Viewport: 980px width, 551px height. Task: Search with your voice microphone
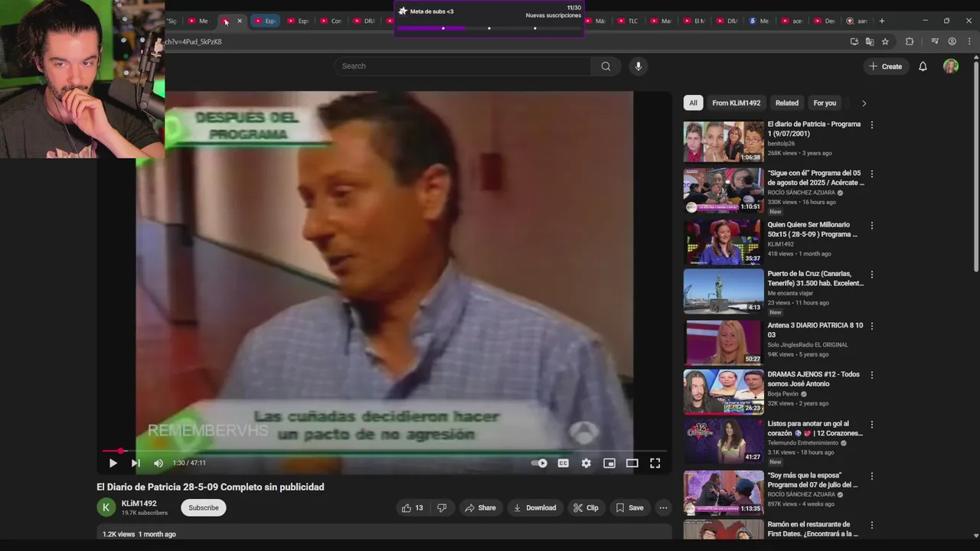pyautogui.click(x=639, y=66)
